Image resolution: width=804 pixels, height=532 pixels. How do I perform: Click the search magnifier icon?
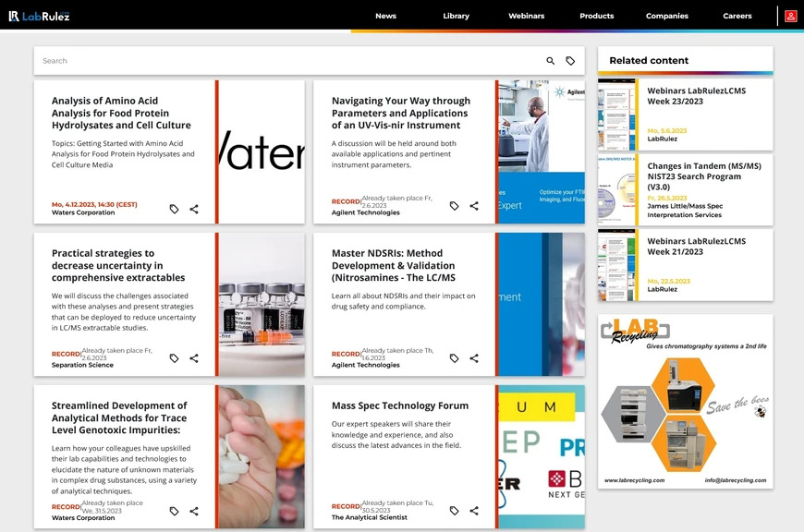click(551, 61)
